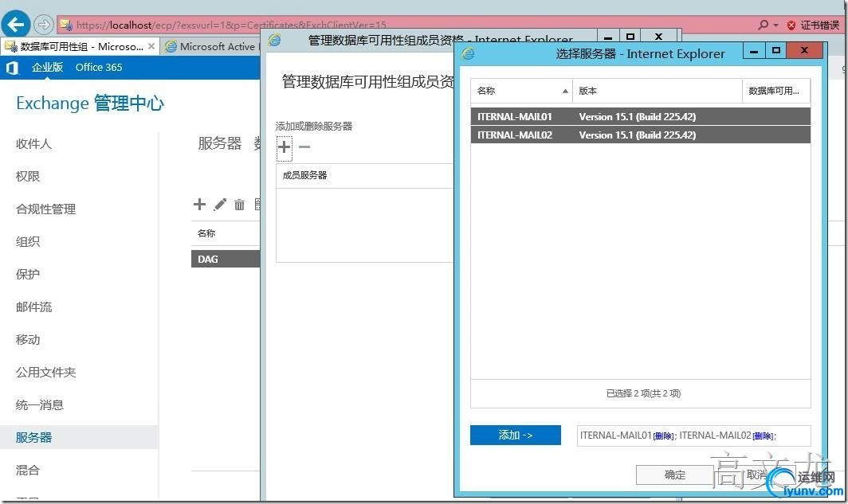Open 组织 in the left navigation
848x504 pixels.
pos(28,241)
